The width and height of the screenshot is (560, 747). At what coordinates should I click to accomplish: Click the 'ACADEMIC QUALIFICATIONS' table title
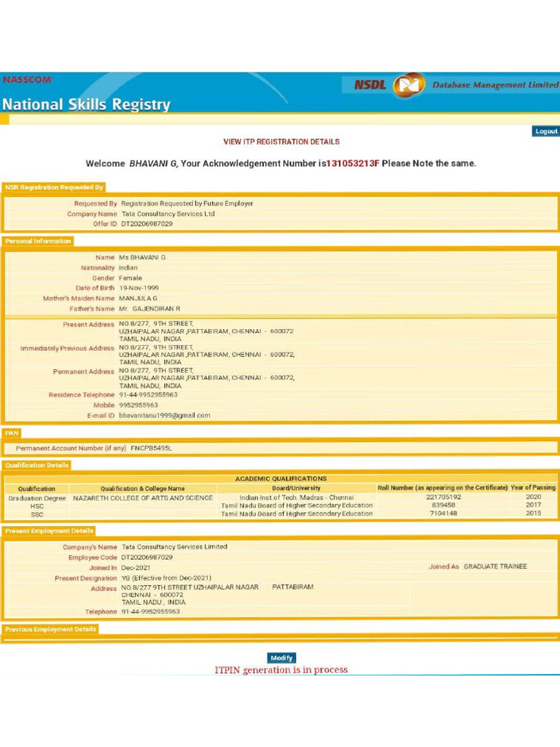pos(281,479)
